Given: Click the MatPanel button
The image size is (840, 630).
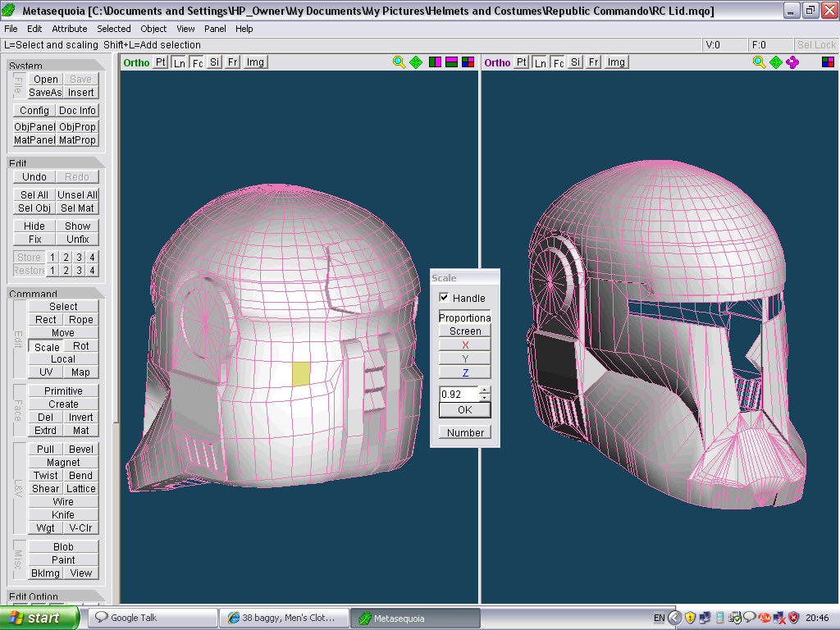Looking at the screenshot, I should click(34, 139).
